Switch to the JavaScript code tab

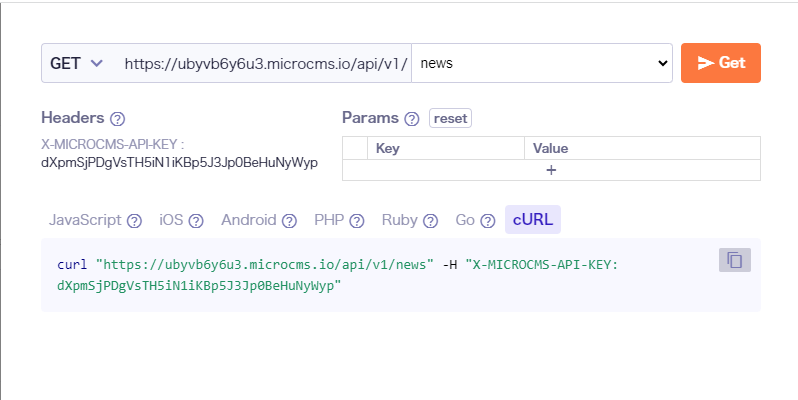point(85,220)
